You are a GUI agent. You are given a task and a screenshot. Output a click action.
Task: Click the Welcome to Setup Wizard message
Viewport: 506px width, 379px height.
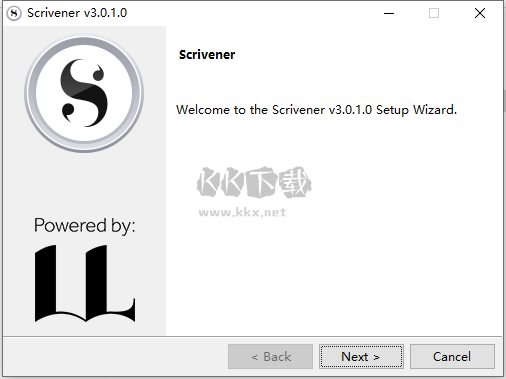(x=316, y=110)
